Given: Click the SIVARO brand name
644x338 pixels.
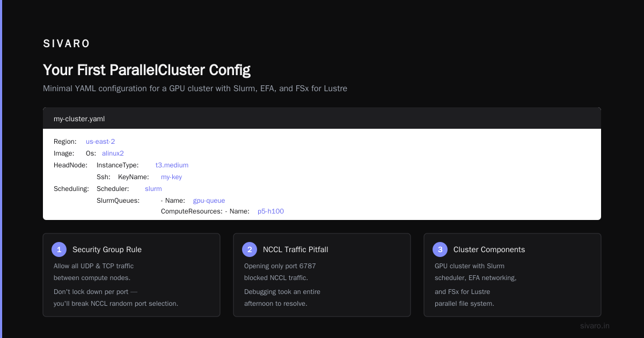Looking at the screenshot, I should click(67, 44).
